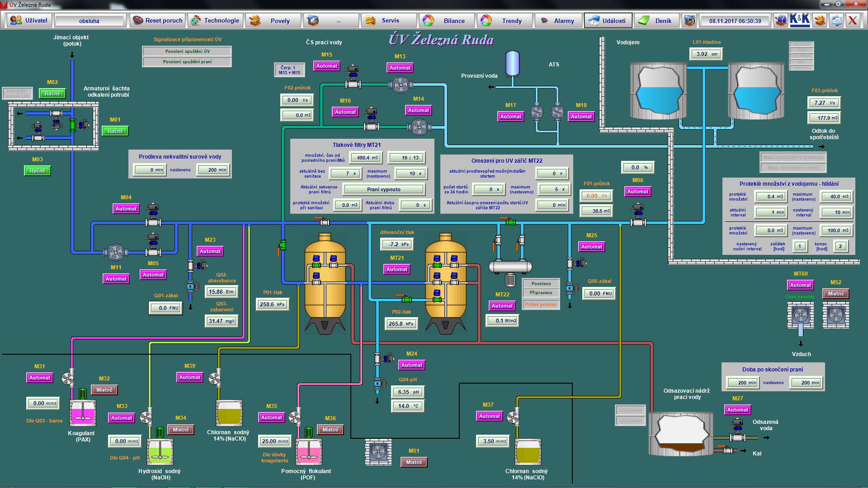Click the monitor screen icon next to Deník
Image resolution: width=868 pixels, height=488 pixels.
[689, 20]
